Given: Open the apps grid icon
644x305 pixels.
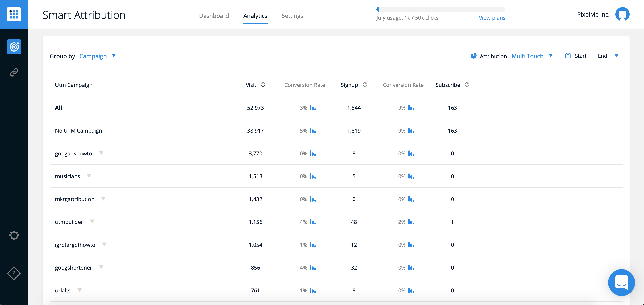Looking at the screenshot, I should [x=14, y=14].
